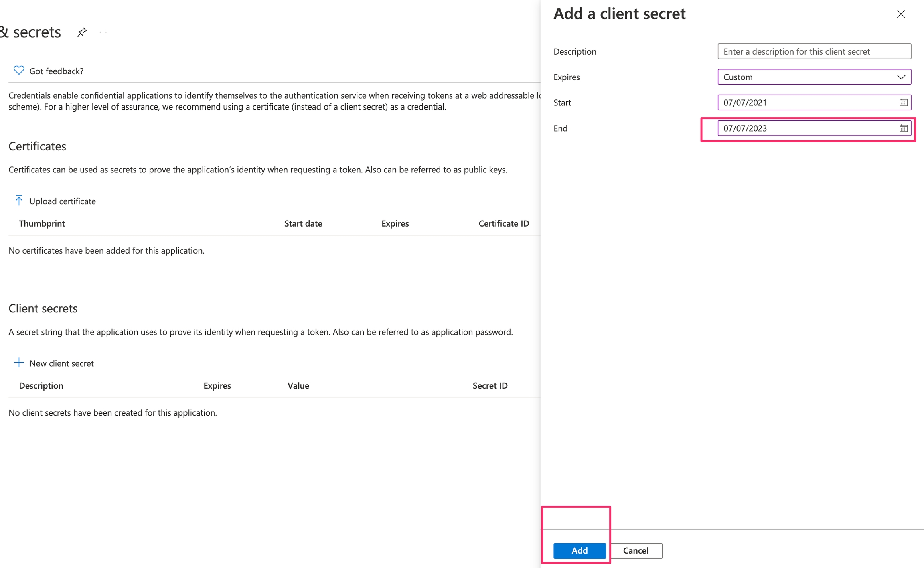
Task: Click the Upload certificate link
Action: (63, 201)
